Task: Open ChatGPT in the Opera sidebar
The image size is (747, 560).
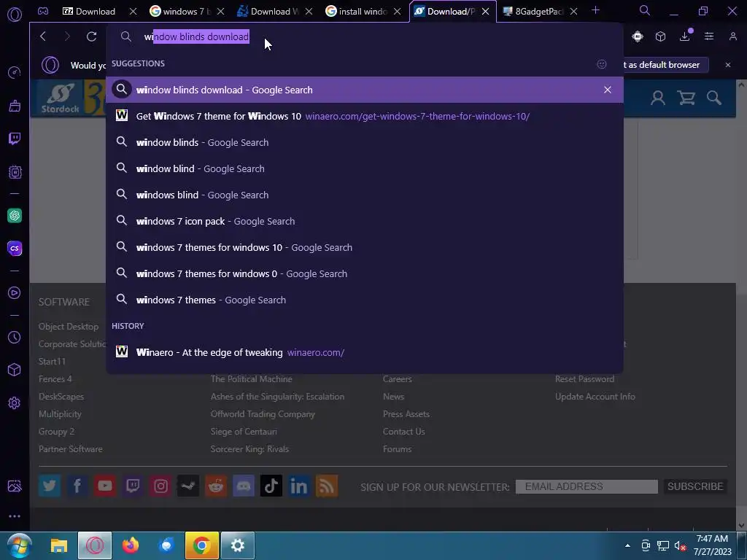Action: 15,216
